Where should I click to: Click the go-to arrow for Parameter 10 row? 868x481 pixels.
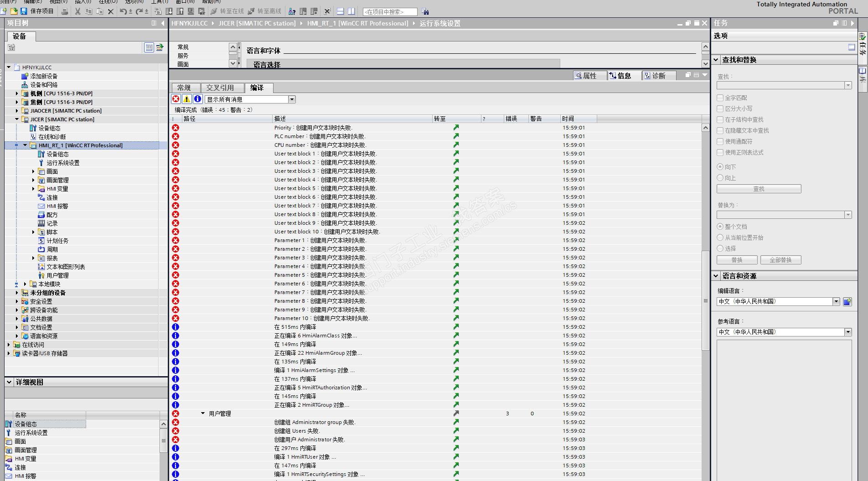[456, 318]
